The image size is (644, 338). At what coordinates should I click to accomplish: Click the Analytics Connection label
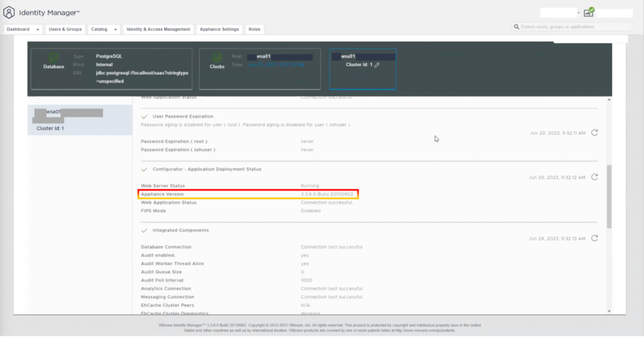tap(166, 289)
